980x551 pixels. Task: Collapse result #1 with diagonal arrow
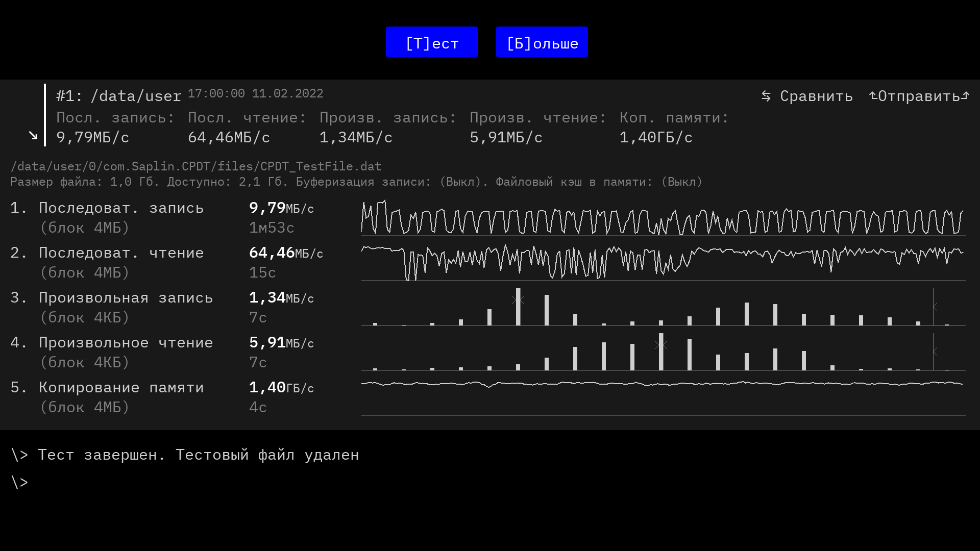click(x=33, y=136)
